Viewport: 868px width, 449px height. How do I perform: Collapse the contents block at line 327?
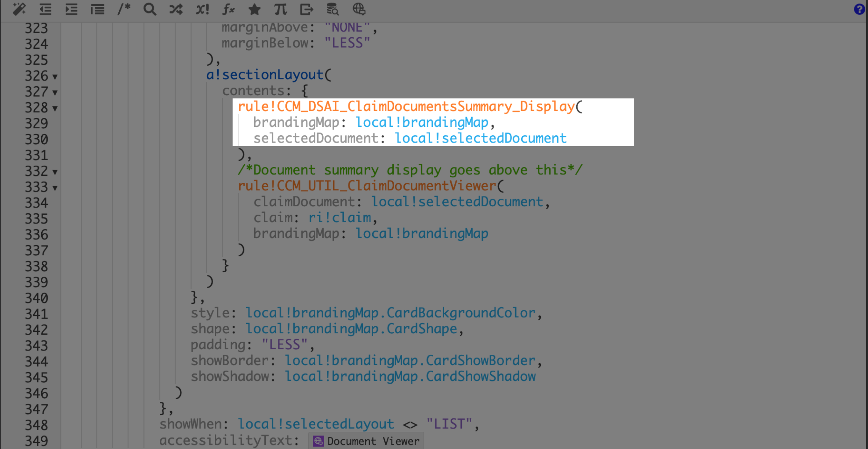click(x=55, y=93)
